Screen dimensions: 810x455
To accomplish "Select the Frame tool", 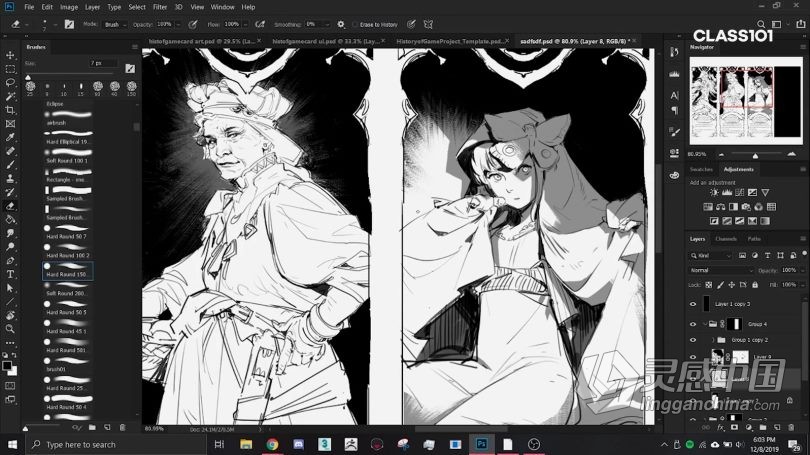I will (10, 123).
